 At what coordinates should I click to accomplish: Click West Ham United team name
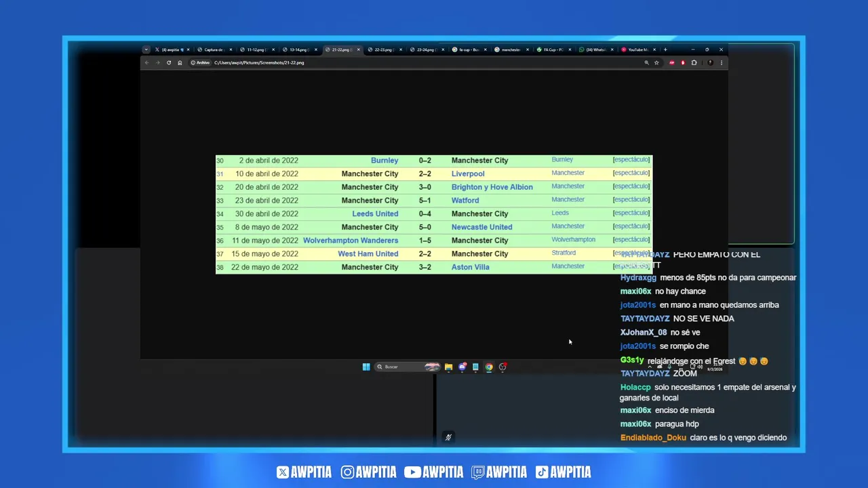coord(368,253)
